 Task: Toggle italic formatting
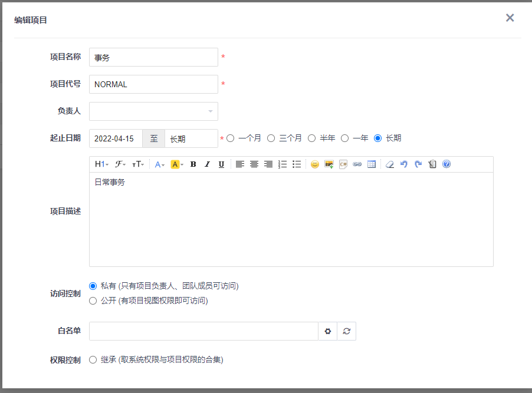point(207,164)
